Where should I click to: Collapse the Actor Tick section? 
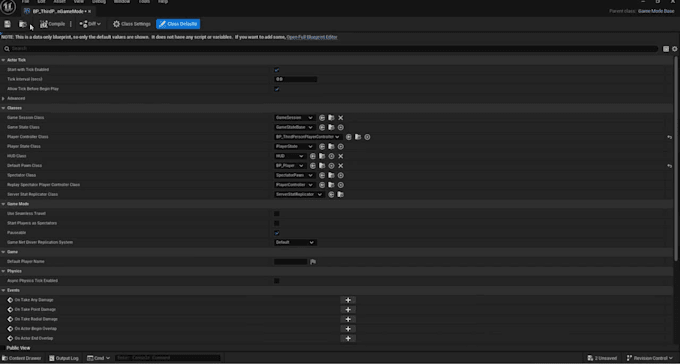click(x=3, y=60)
